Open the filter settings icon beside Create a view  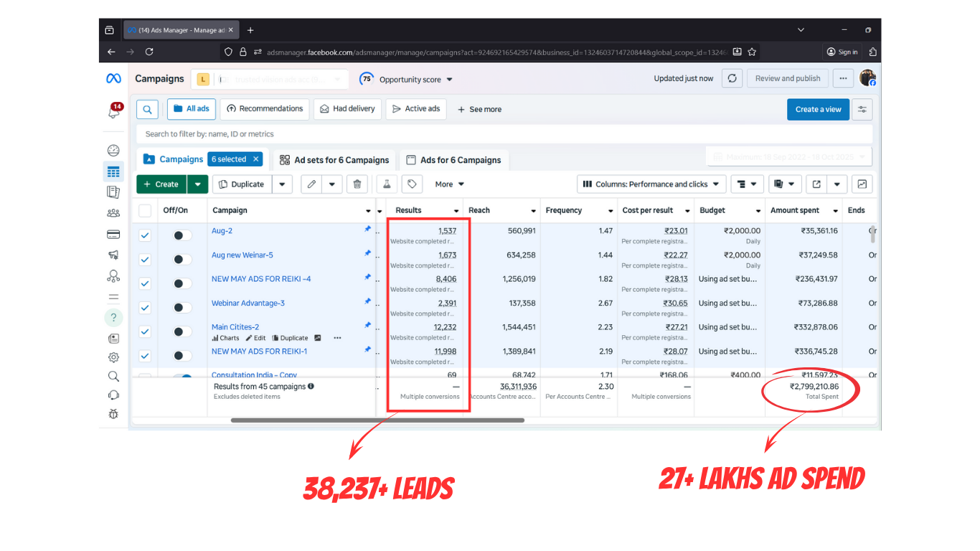point(862,109)
